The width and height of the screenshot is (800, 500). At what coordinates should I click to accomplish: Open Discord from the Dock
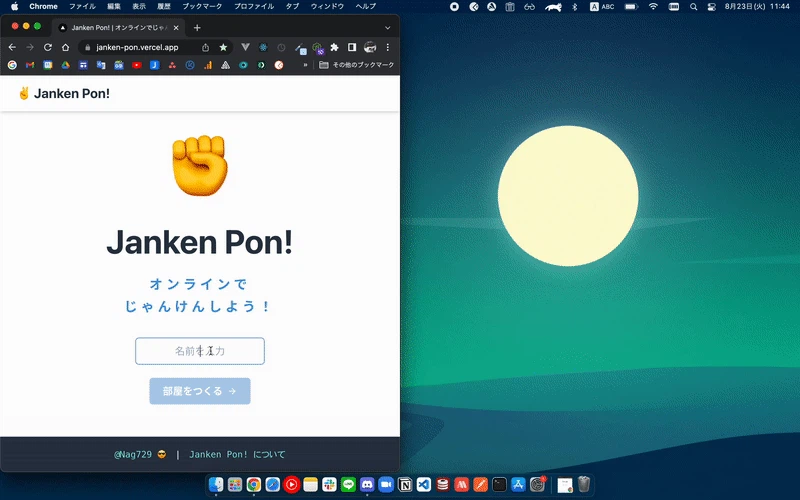(367, 484)
